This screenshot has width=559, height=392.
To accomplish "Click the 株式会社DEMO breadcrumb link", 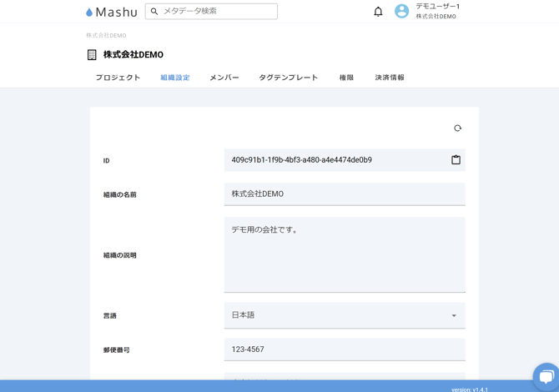I will click(106, 36).
